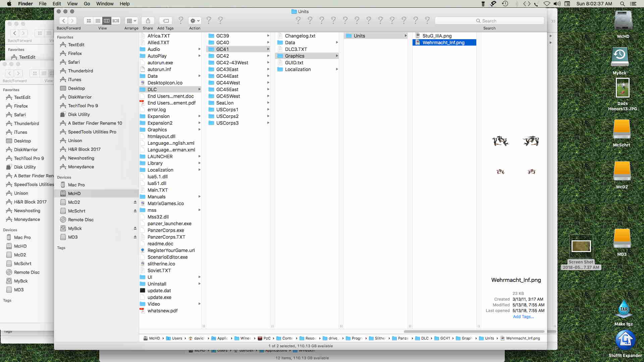Switch to list view in Units window
644x362 pixels.
(x=98, y=21)
